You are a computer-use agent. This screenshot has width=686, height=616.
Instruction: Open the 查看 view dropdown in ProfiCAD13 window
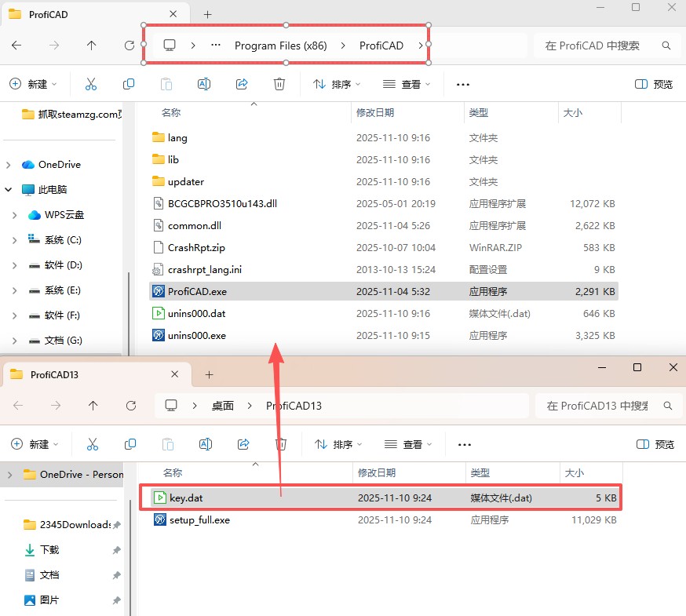point(408,444)
